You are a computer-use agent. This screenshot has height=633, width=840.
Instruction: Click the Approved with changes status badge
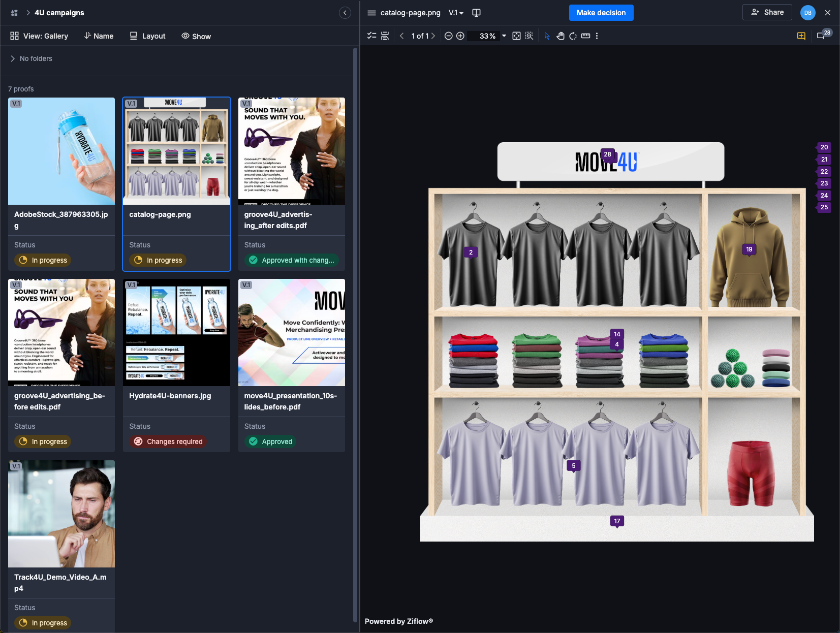[x=292, y=260]
